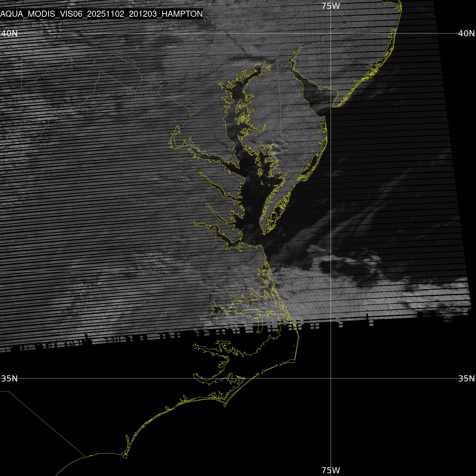
Task: Click the AQUA_MODIS_VIS06 image title label
Action: (101, 14)
